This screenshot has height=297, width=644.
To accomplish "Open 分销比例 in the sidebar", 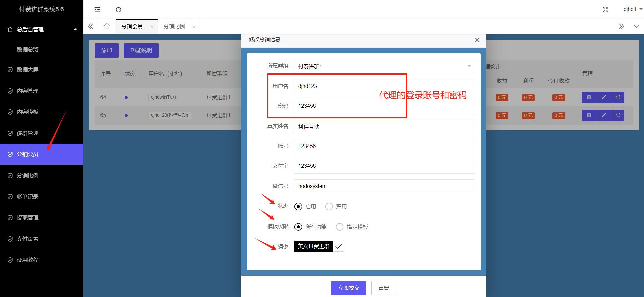I will pos(28,175).
